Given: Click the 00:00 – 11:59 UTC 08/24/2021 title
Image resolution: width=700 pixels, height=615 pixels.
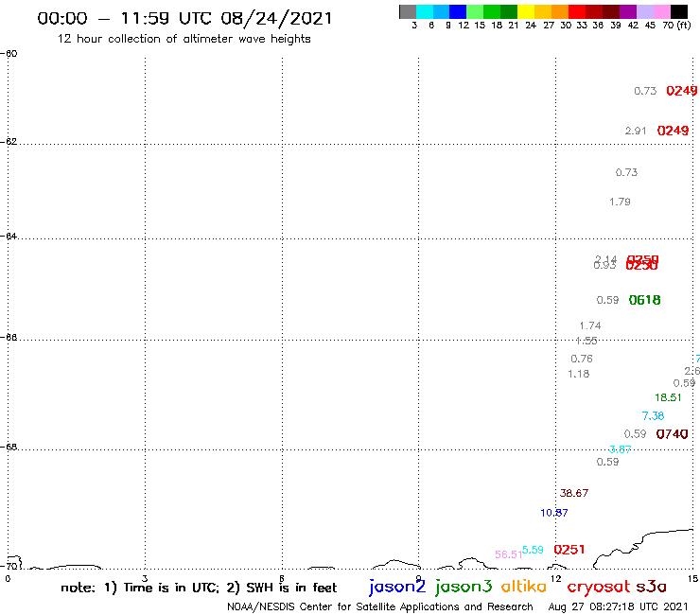Looking at the screenshot, I should pyautogui.click(x=184, y=19).
